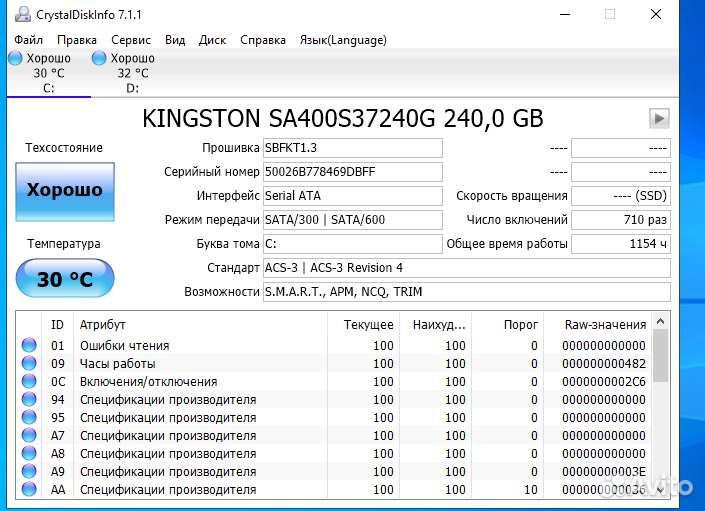
Task: Click the Возможности field S.M.A.R.T., APM, NCQ, TRIM
Action: coord(467,292)
